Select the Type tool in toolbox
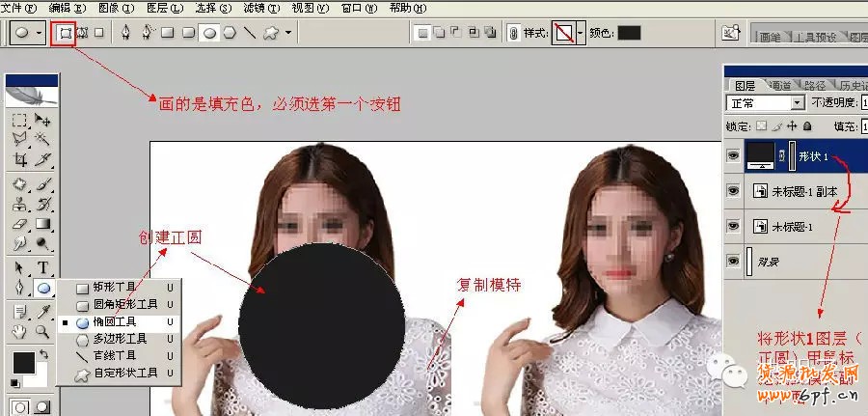The image size is (868, 416). point(42,267)
